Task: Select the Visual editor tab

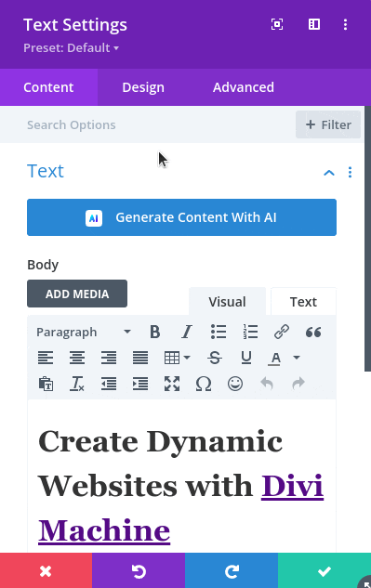Action: coord(227,302)
